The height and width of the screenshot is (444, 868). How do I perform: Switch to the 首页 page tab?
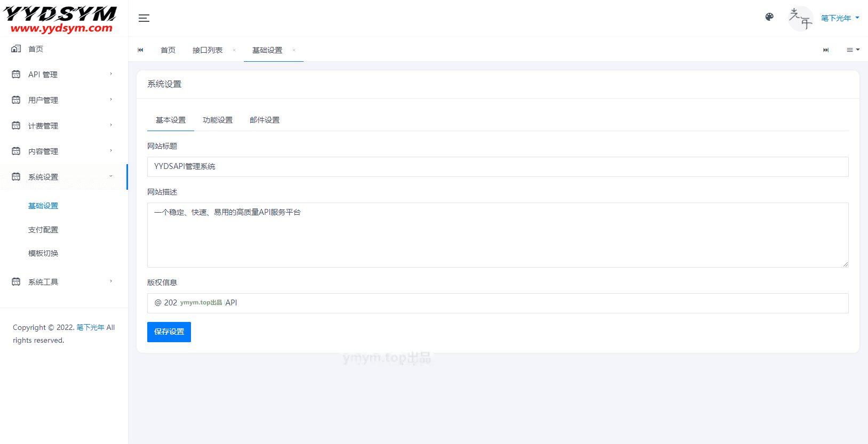[x=168, y=50]
